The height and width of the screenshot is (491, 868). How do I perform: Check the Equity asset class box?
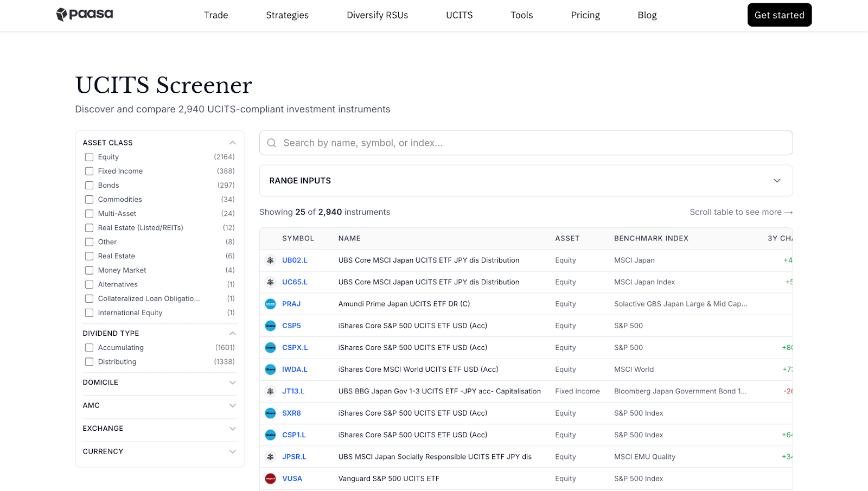coord(89,157)
